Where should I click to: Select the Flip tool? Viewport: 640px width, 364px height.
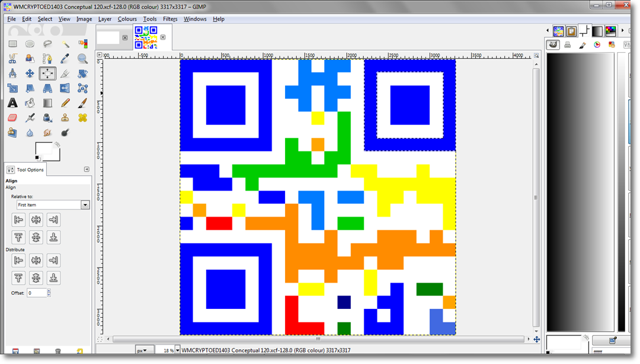coord(65,88)
